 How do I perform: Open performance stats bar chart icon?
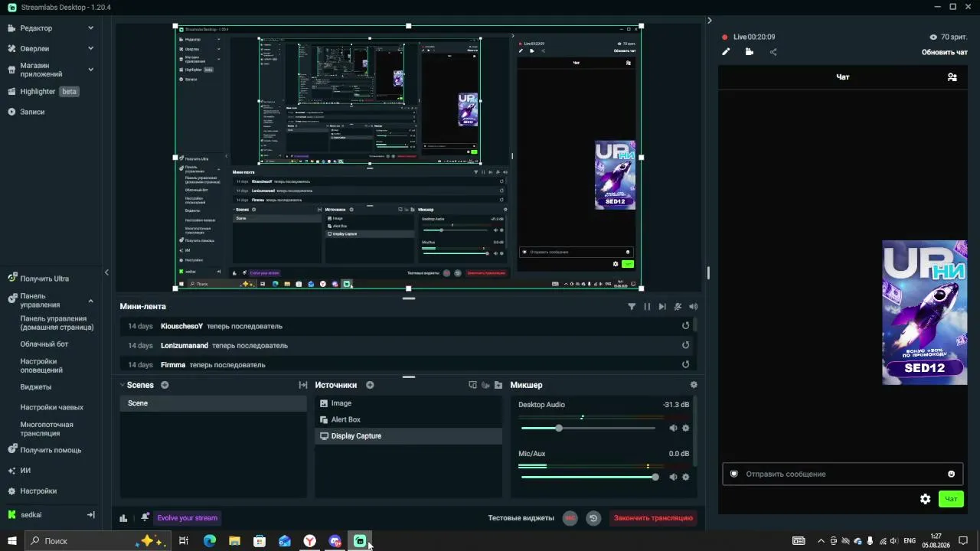pos(123,518)
